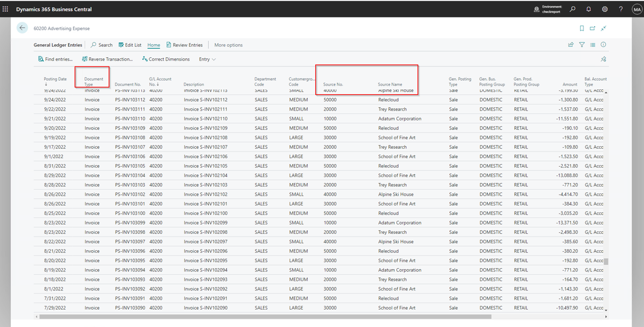
Task: Click the Reverse Transaction... button
Action: point(107,59)
